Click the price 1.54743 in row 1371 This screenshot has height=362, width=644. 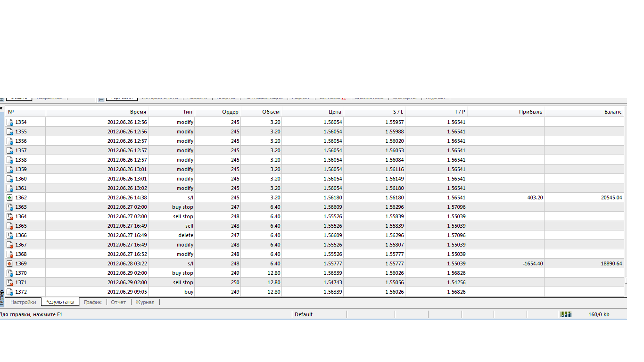pos(332,282)
